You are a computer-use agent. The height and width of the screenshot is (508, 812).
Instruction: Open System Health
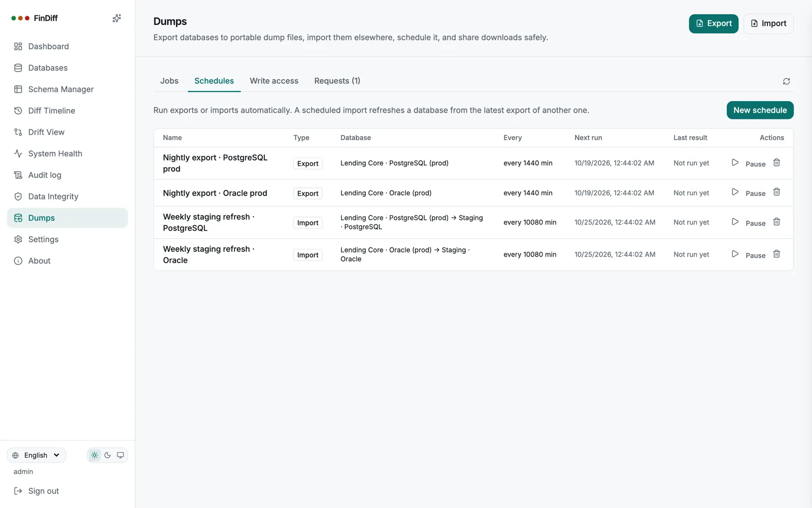coord(67,153)
